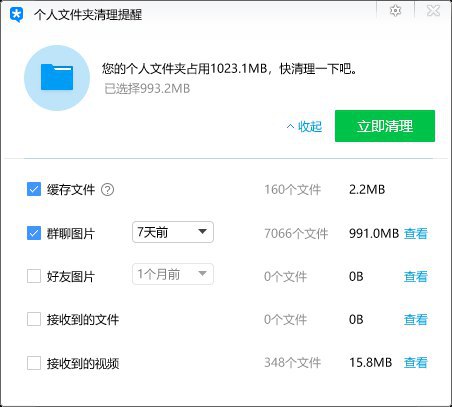The height and width of the screenshot is (407, 452).
Task: Enable the 好友图片 checkbox
Action: pos(34,276)
